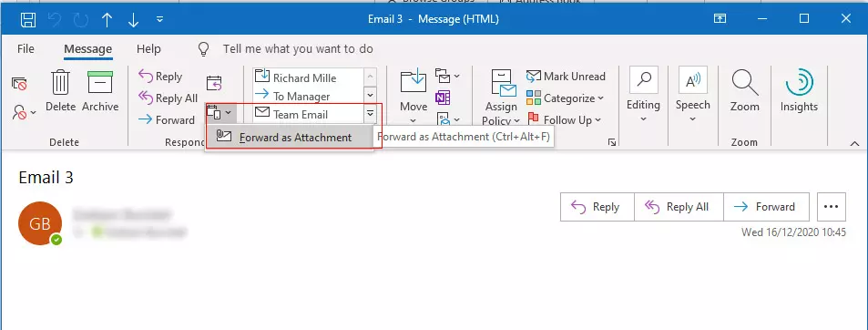Screen dimensions: 868x330
Task: Select the Message ribbon tab
Action: pos(88,48)
